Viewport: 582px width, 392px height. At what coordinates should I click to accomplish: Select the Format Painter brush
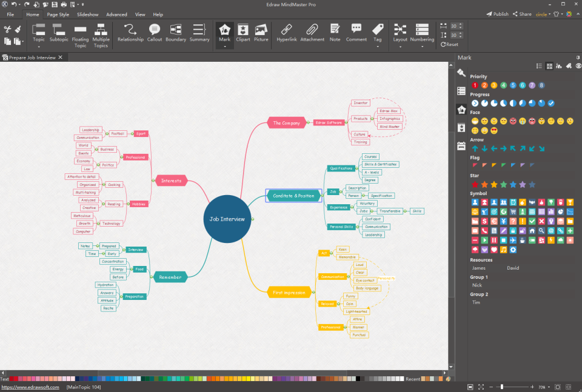point(18,29)
